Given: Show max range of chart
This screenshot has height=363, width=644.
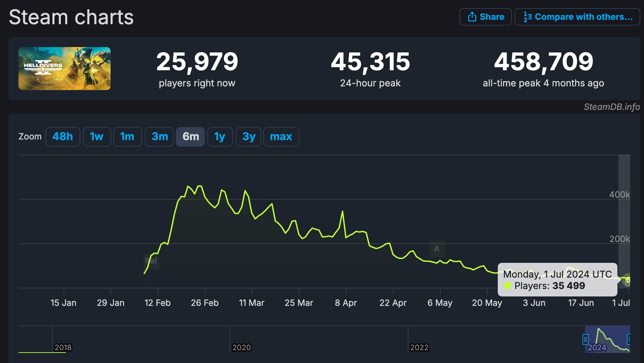Looking at the screenshot, I should tap(281, 136).
